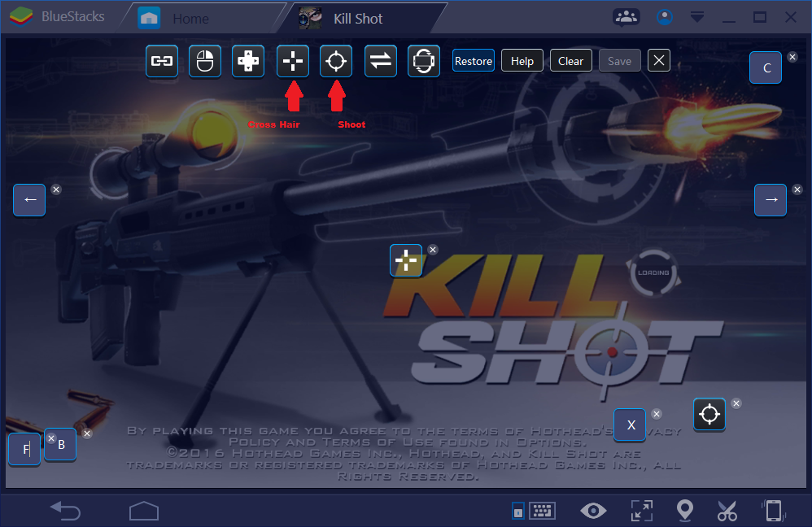Click the F key mapping field

click(x=24, y=449)
